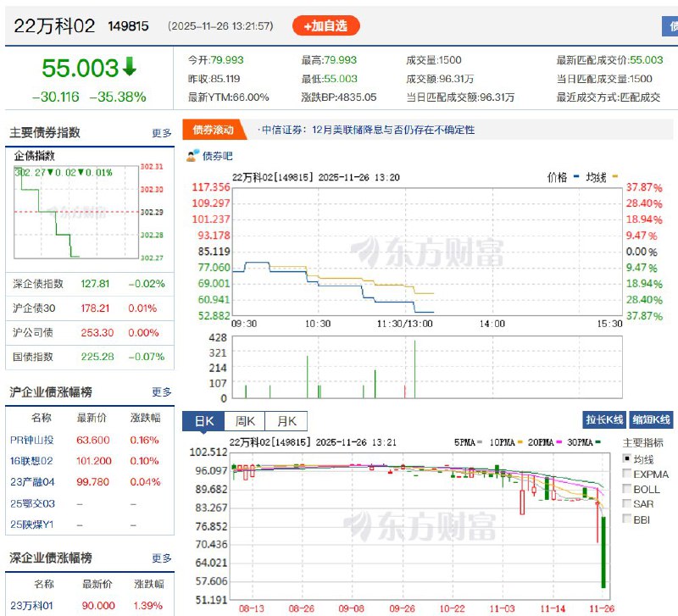Click the orange 债券滚动 label
Viewport: 678px width, 616px height.
pos(214,130)
